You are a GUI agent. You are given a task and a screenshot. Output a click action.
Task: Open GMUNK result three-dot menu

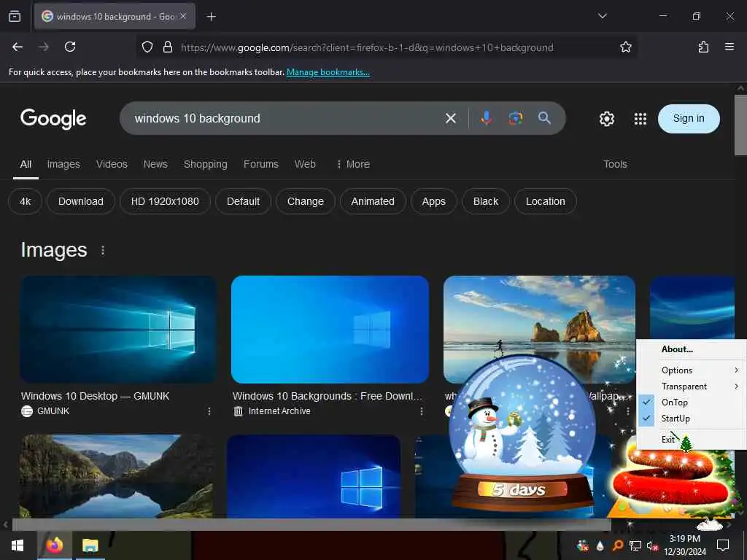209,411
